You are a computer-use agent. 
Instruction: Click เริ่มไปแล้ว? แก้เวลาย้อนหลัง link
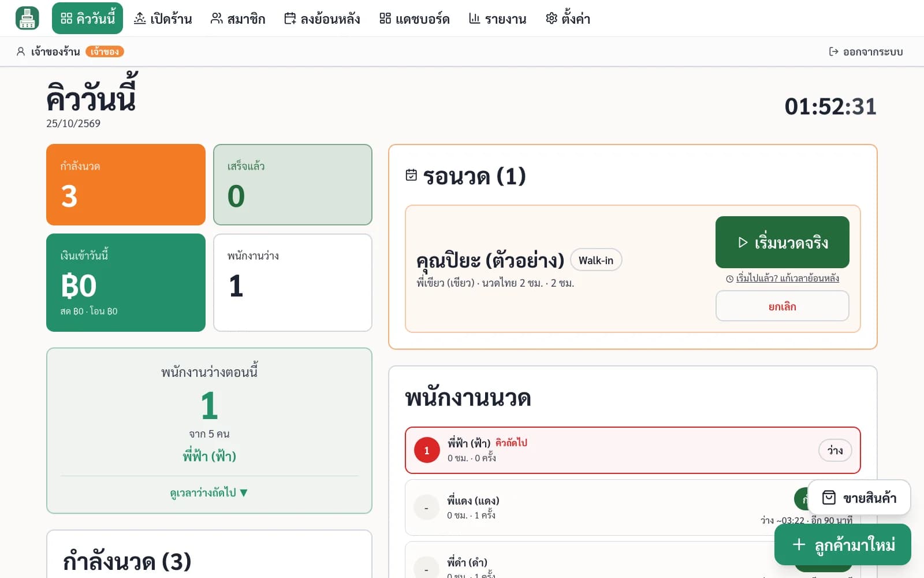[783, 278]
